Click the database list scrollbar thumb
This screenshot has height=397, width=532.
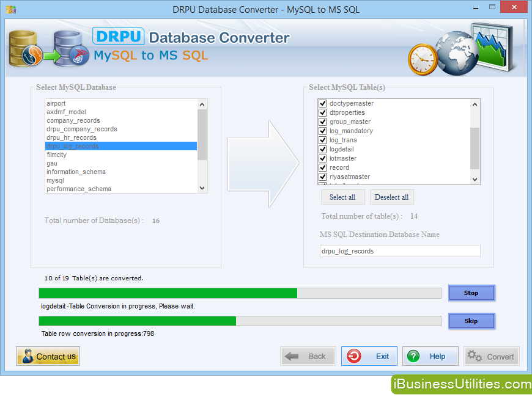click(202, 134)
